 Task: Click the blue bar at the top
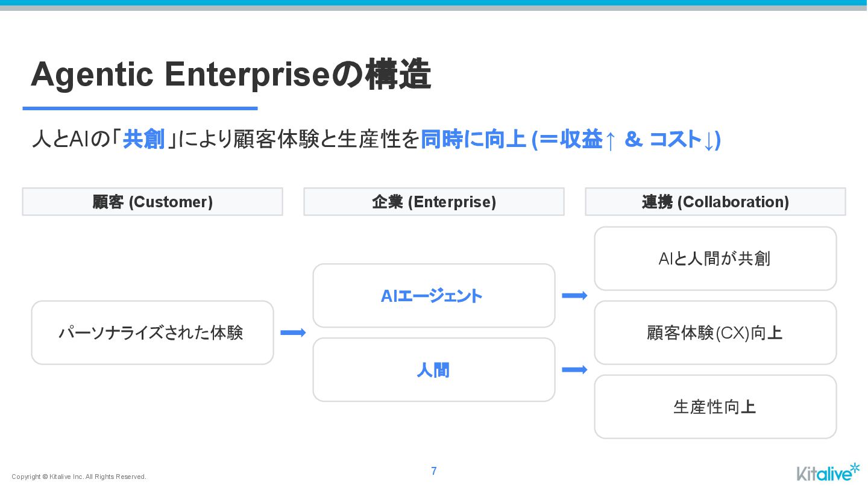[x=434, y=2]
